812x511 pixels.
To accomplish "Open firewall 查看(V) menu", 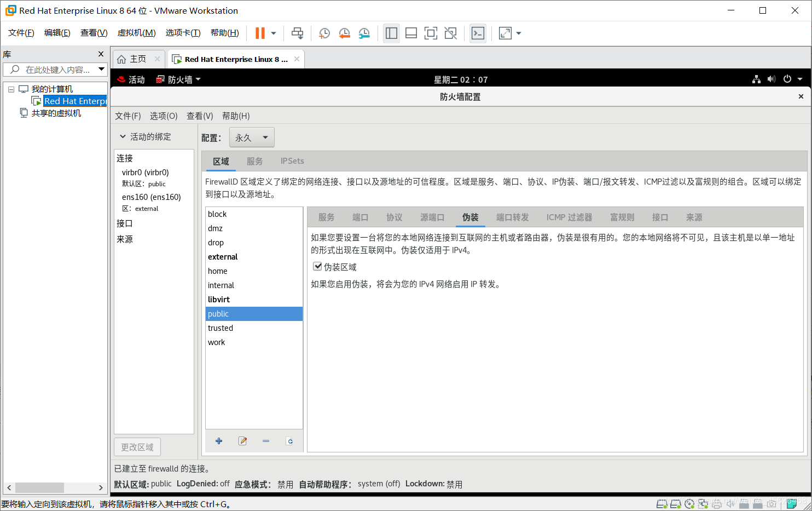I will click(200, 116).
